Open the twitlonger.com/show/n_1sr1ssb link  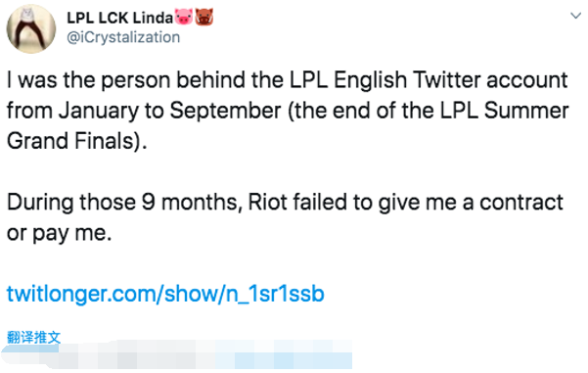pos(165,294)
